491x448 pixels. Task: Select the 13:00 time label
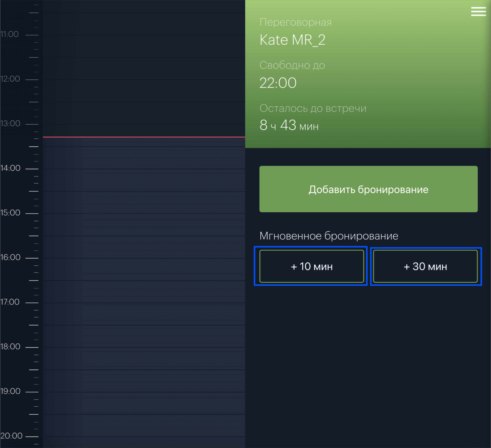[x=10, y=123]
